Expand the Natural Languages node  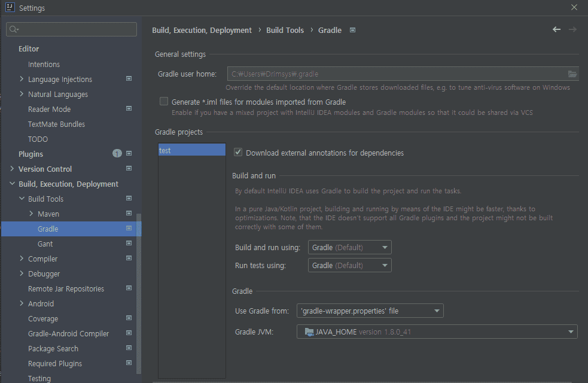[22, 94]
